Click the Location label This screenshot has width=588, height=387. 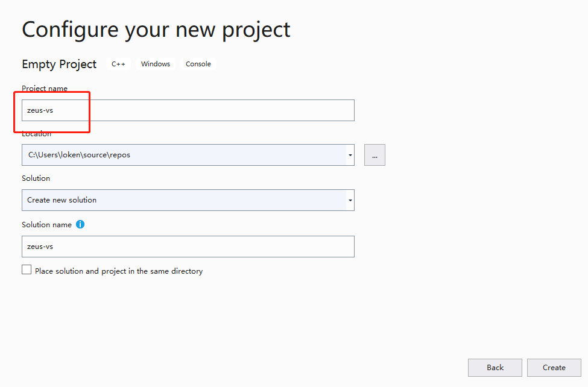pyautogui.click(x=37, y=134)
